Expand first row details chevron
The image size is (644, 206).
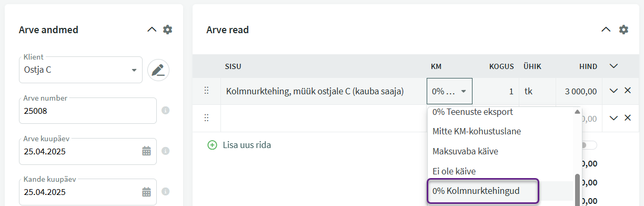tap(613, 91)
